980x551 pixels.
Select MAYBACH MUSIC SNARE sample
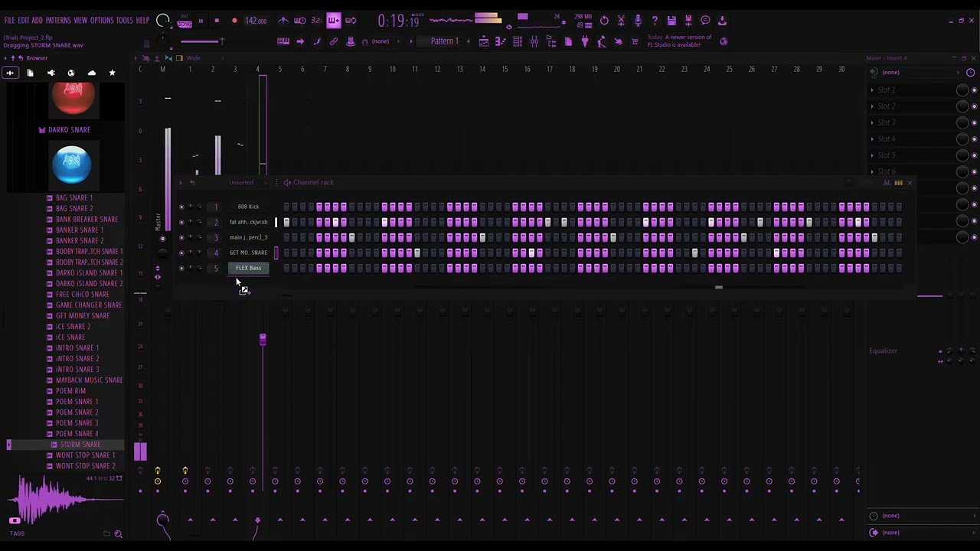(89, 380)
